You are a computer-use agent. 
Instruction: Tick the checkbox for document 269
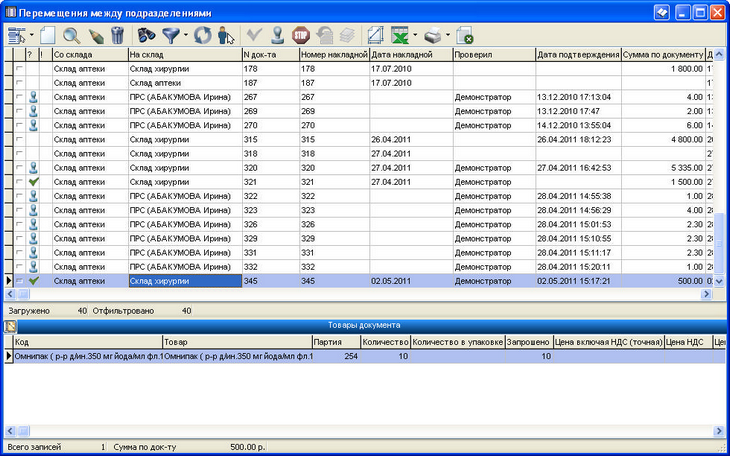click(x=19, y=111)
